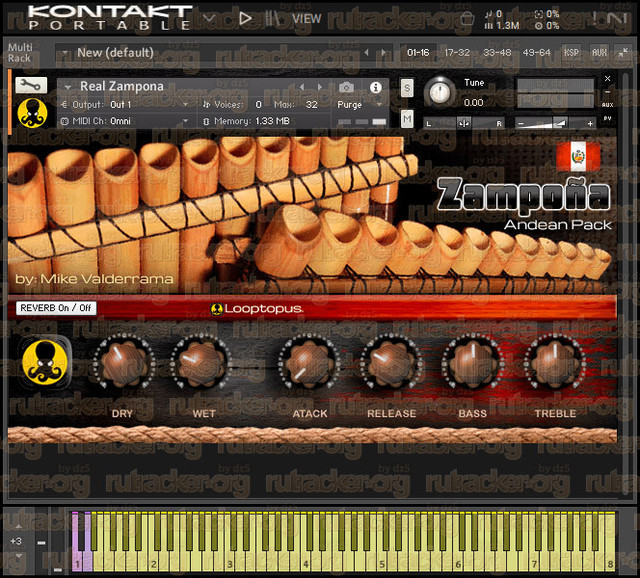Switch to rack page 01-16
The height and width of the screenshot is (578, 640).
[x=418, y=53]
